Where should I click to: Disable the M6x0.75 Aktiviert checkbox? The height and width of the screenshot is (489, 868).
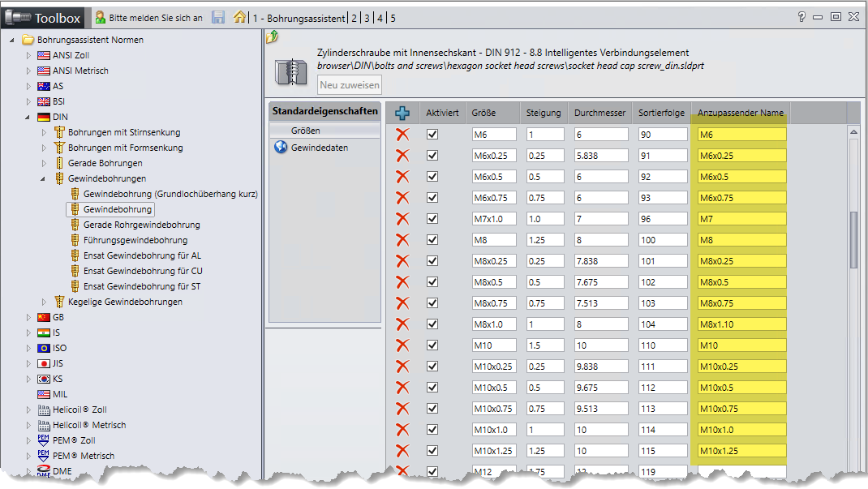432,198
